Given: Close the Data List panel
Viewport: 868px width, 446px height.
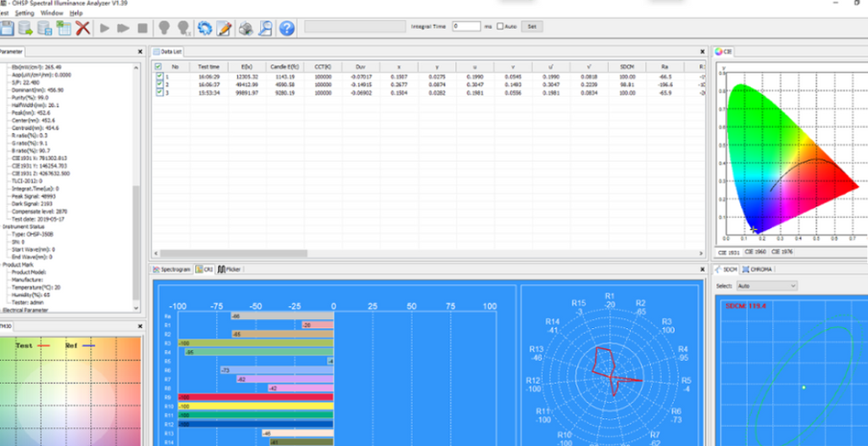Looking at the screenshot, I should [x=702, y=52].
